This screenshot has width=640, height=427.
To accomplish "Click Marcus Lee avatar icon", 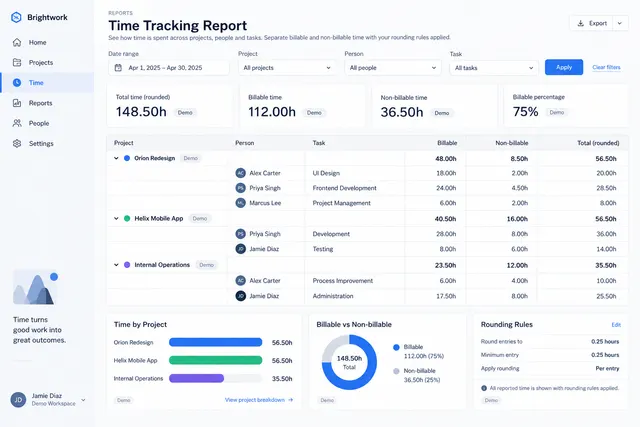I will [x=241, y=203].
